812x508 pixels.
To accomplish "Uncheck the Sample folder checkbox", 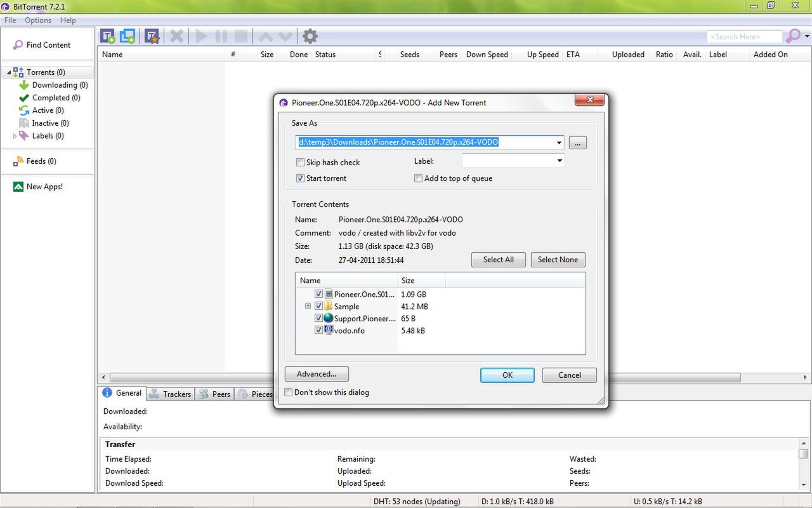I will (319, 306).
